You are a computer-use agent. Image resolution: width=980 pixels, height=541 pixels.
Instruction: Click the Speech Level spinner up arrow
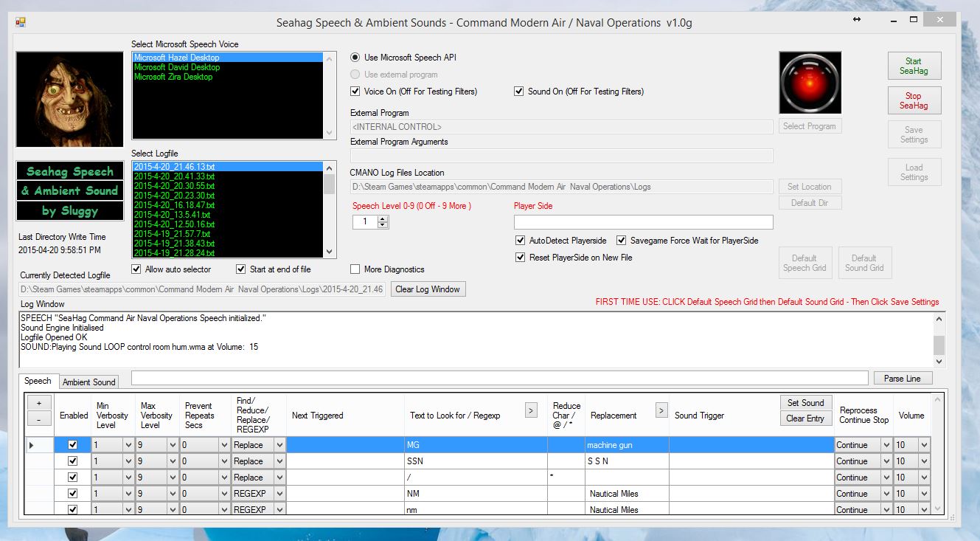coord(383,218)
